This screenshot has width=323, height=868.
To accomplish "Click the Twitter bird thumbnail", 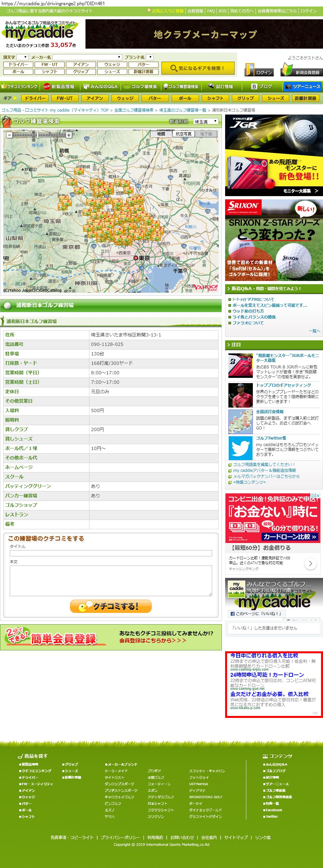I will click(x=240, y=448).
